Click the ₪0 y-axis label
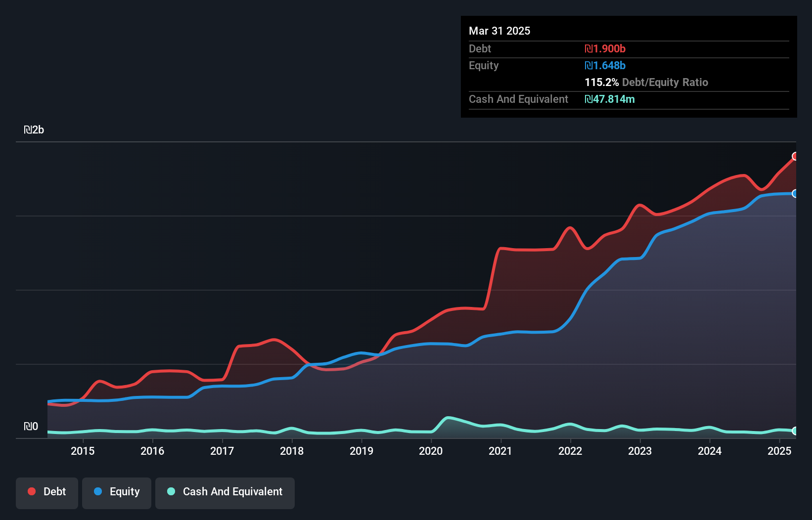812x520 pixels. pos(31,427)
